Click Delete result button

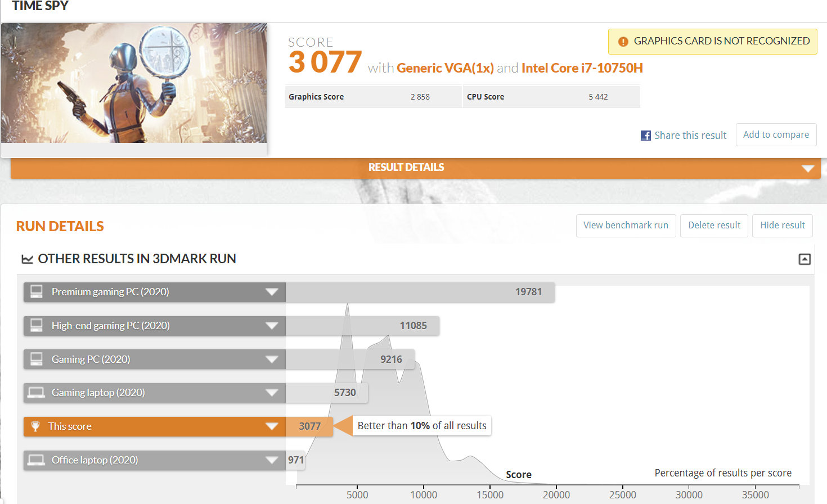(714, 226)
